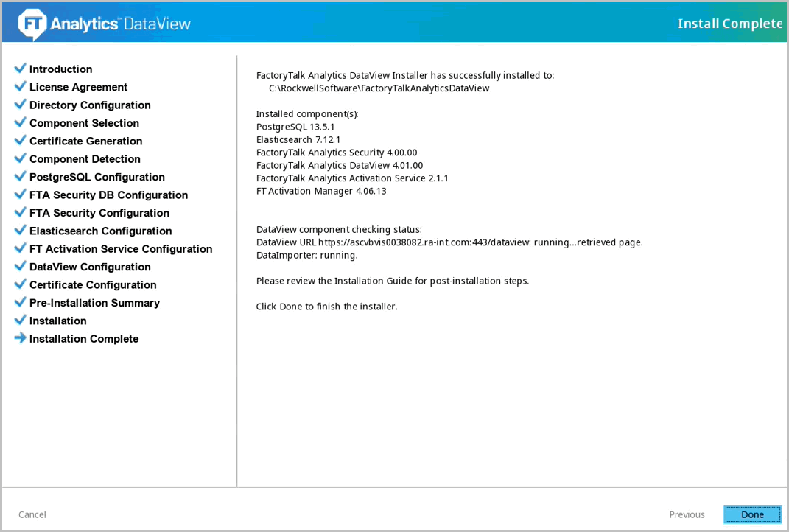Select the Installation step label
The height and width of the screenshot is (532, 789).
point(58,321)
